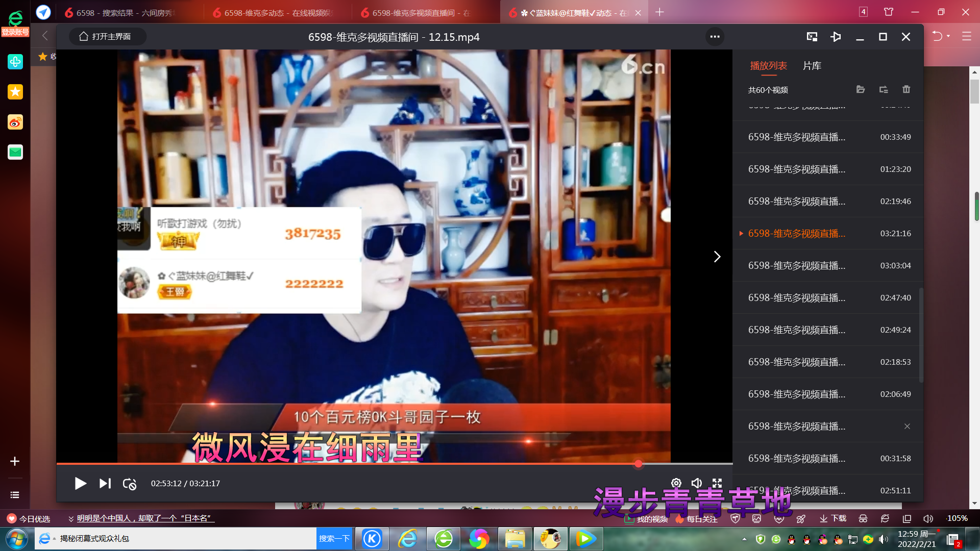Open the star favorites sidebar icon

point(15,92)
